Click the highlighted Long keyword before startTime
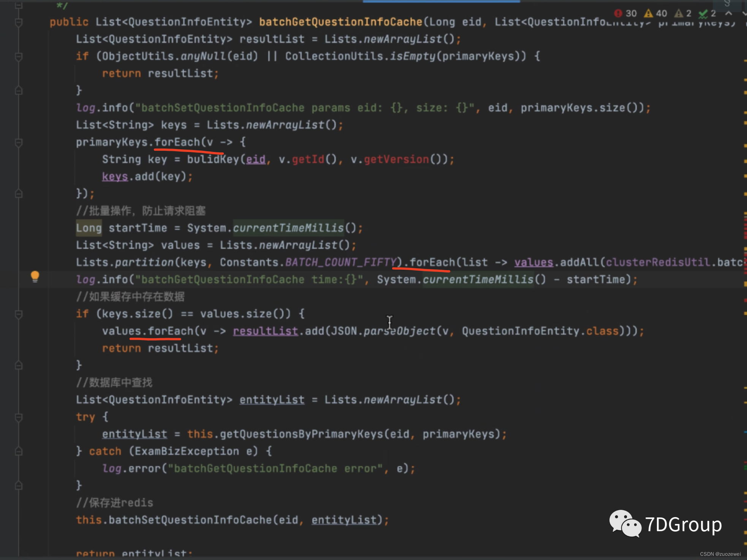 click(89, 228)
